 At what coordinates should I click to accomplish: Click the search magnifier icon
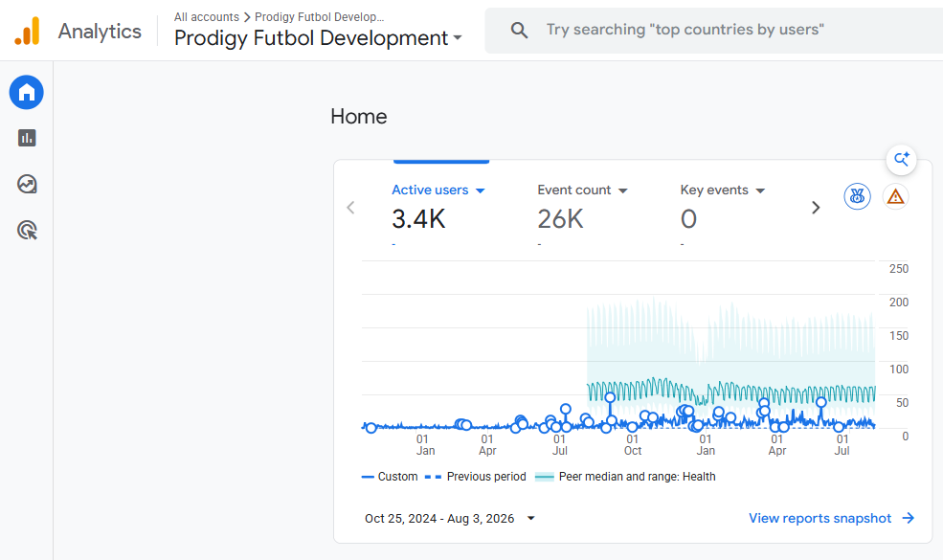click(x=520, y=30)
